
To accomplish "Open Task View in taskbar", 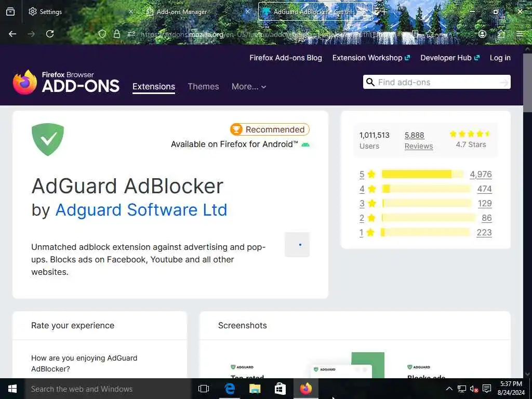I will (x=204, y=389).
